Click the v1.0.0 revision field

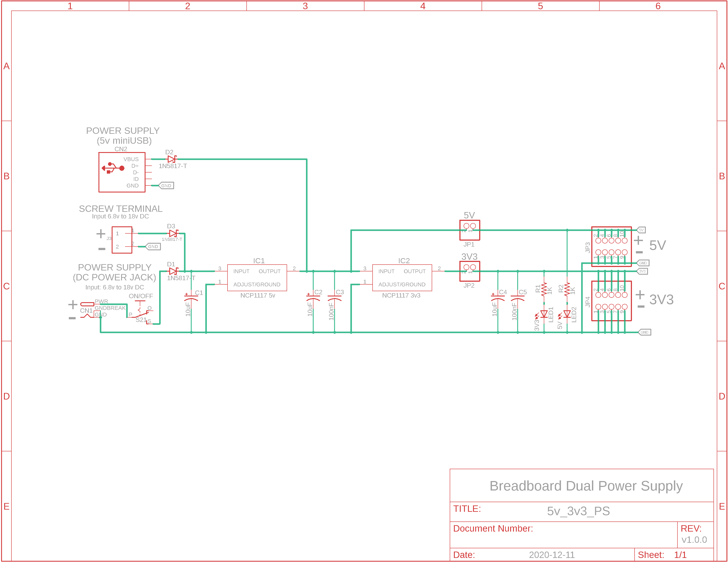(x=694, y=540)
